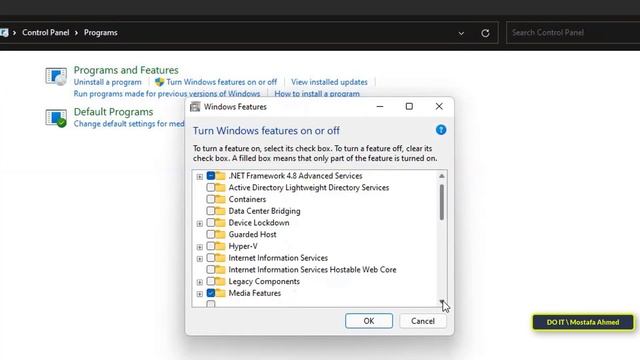
Task: Enable the Guarded Host checkbox
Action: pos(211,234)
